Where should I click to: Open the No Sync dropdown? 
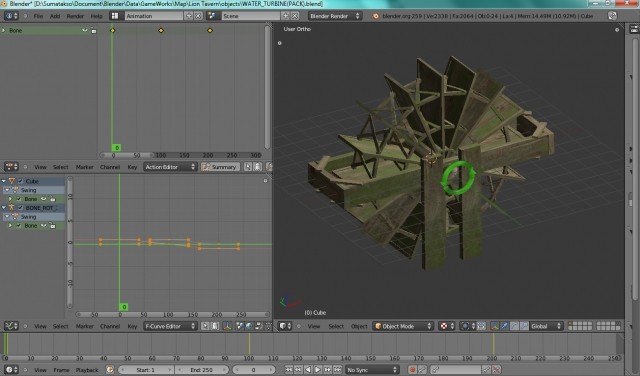point(372,369)
